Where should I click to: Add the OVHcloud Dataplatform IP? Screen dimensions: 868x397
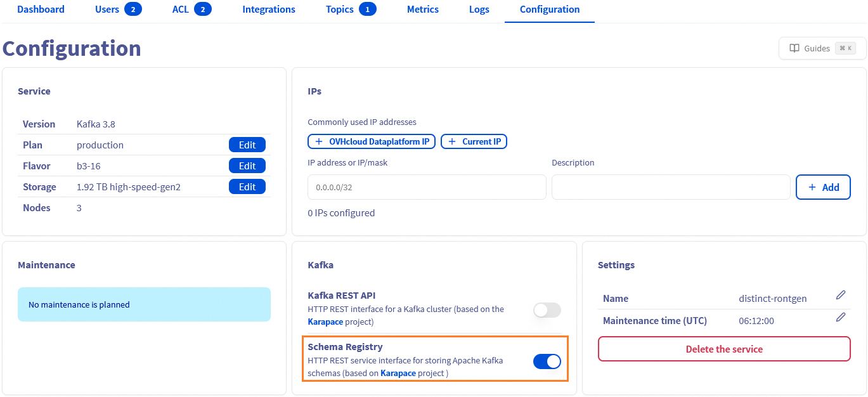(371, 141)
